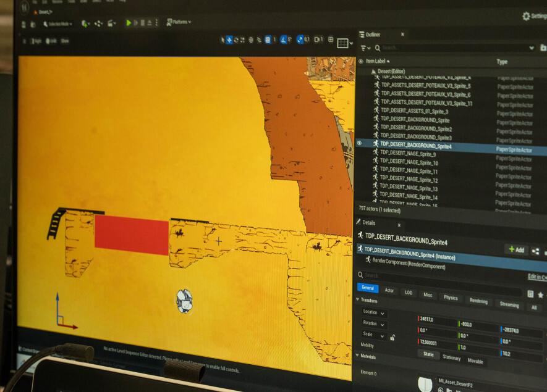Image resolution: width=547 pixels, height=392 pixels.
Task: Open the Selection Mode dropdown
Action: coord(58,24)
